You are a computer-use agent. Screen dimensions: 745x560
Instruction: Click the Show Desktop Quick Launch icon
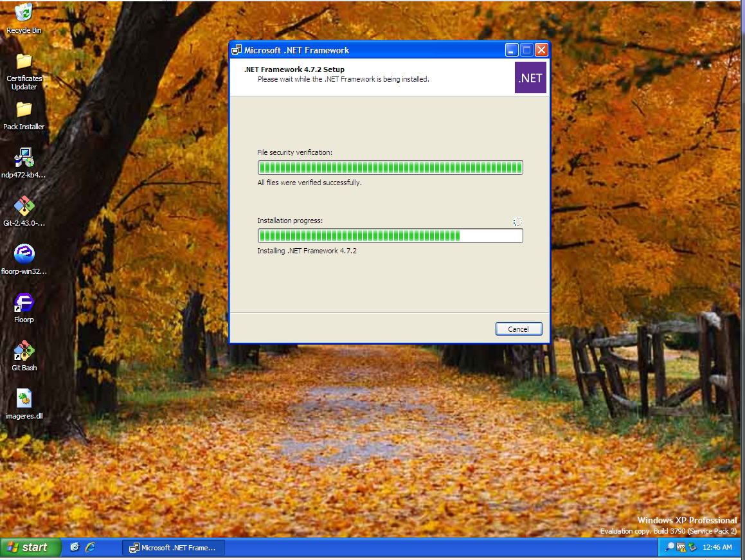pos(75,547)
